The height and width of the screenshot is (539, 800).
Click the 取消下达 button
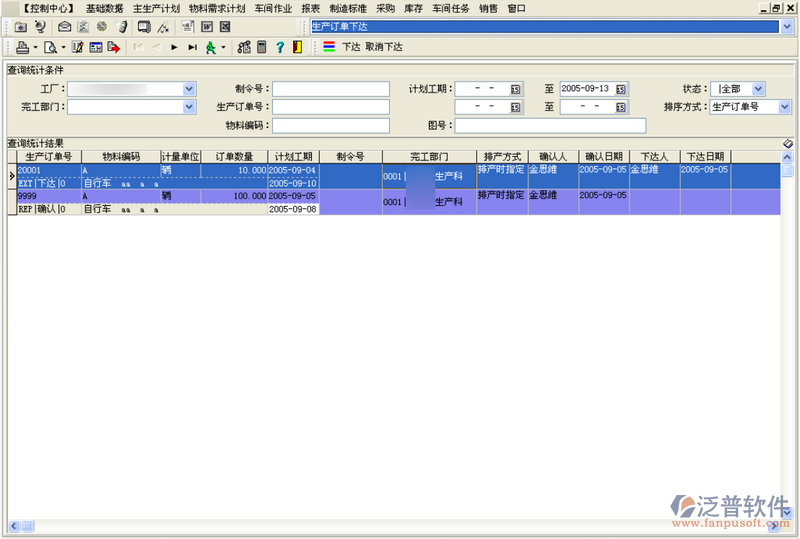(x=384, y=47)
